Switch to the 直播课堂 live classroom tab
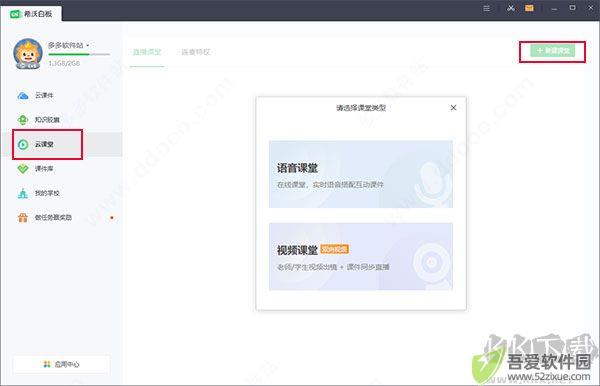 147,52
